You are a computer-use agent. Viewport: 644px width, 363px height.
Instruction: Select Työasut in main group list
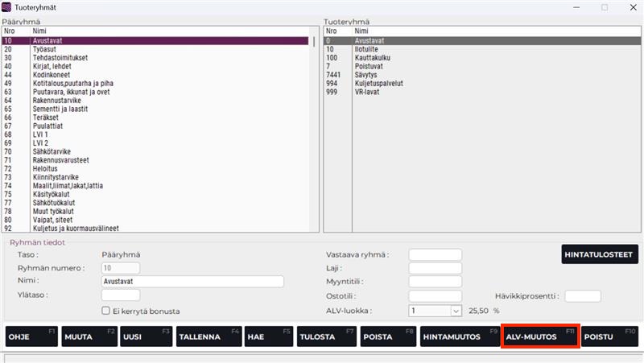(x=45, y=49)
